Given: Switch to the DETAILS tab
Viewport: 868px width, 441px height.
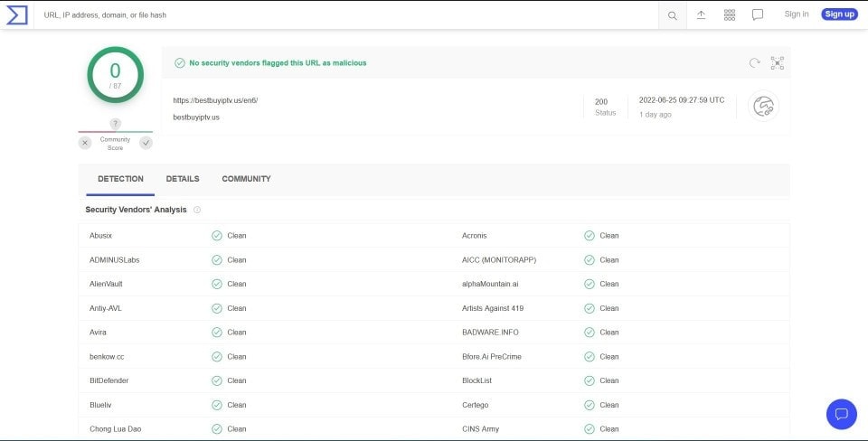Looking at the screenshot, I should [183, 179].
